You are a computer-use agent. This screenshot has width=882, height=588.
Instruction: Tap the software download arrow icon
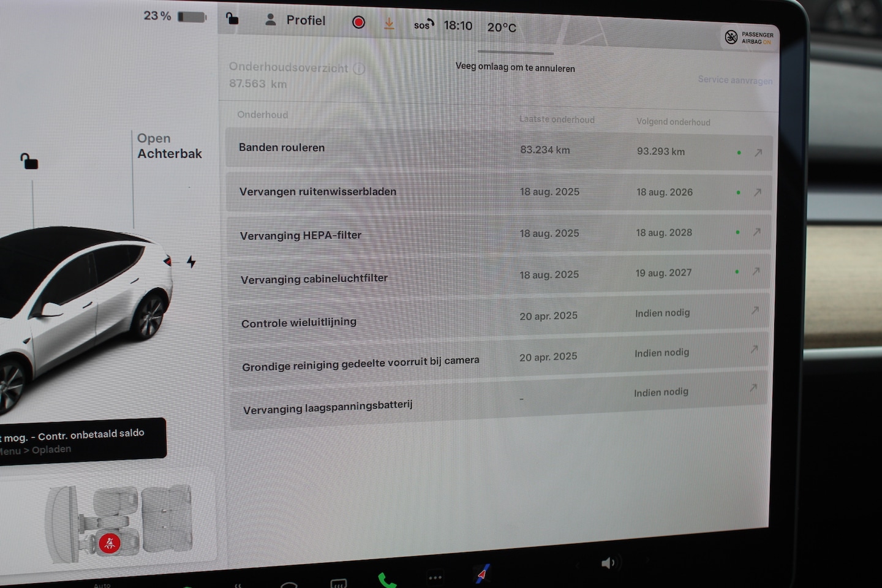click(388, 24)
